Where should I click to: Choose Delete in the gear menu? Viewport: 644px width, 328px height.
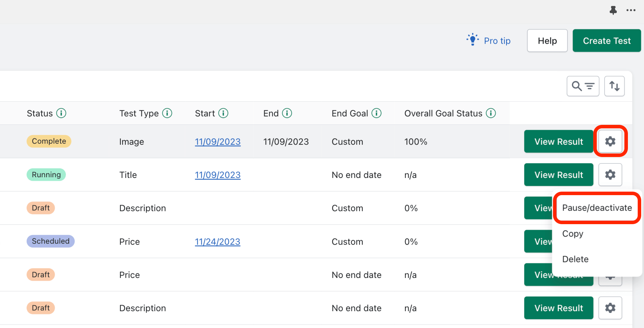[x=575, y=259]
